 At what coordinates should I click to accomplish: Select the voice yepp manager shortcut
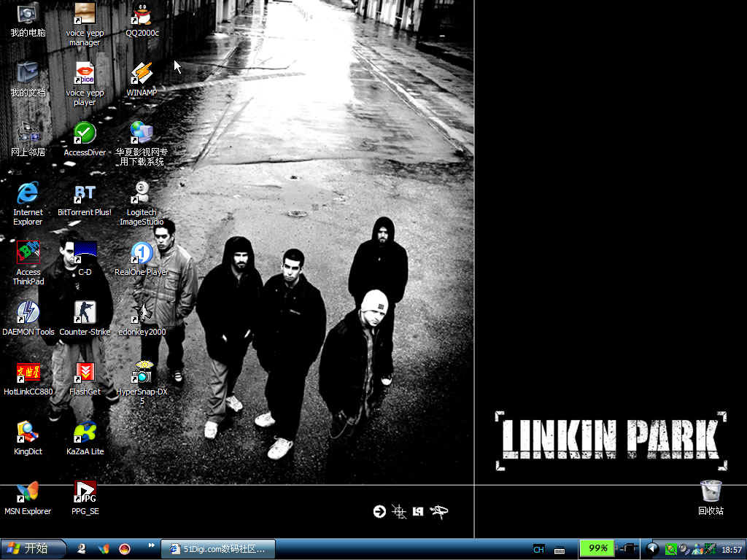click(x=85, y=25)
